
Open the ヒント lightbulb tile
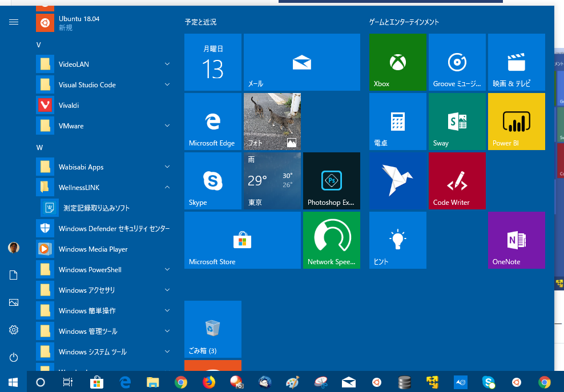point(398,240)
